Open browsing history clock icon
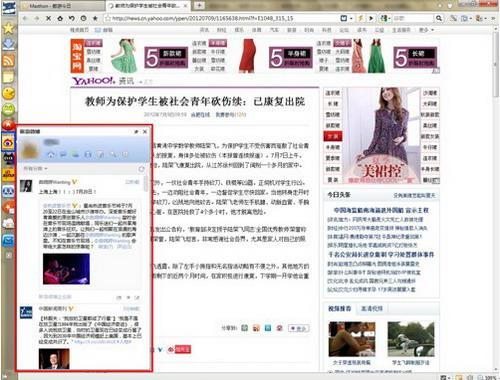Screen dimensions: 500x380 pos(83,18)
